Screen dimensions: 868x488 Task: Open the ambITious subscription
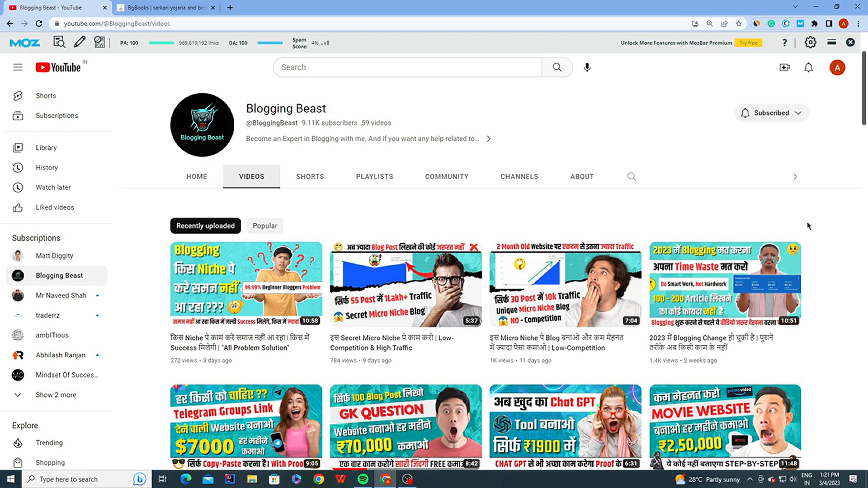pos(57,335)
